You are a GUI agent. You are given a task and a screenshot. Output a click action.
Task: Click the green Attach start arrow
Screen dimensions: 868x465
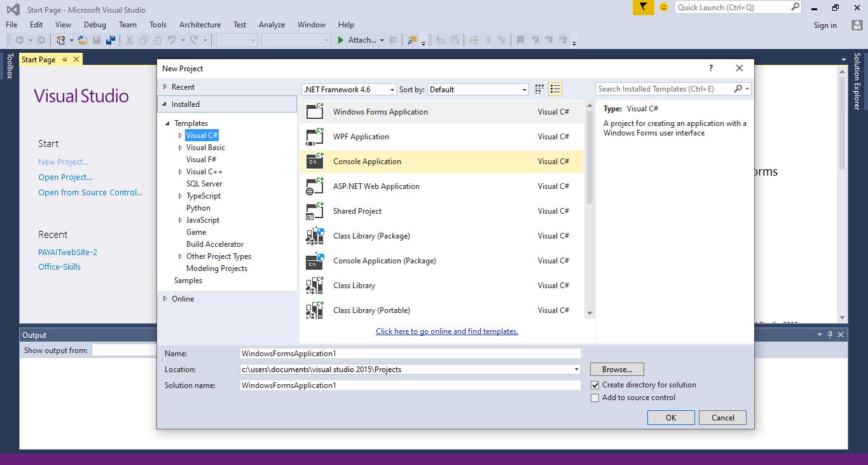pos(341,40)
